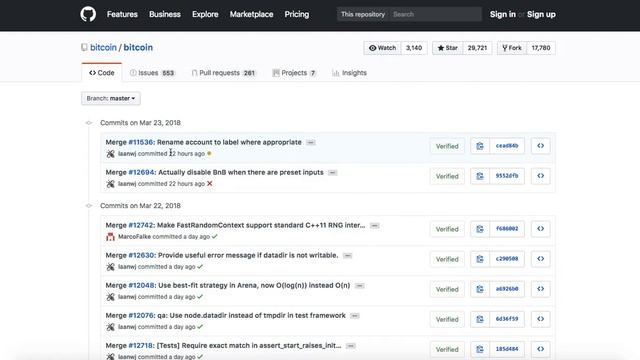The image size is (640, 360).
Task: Click the Sign in link
Action: coord(502,14)
